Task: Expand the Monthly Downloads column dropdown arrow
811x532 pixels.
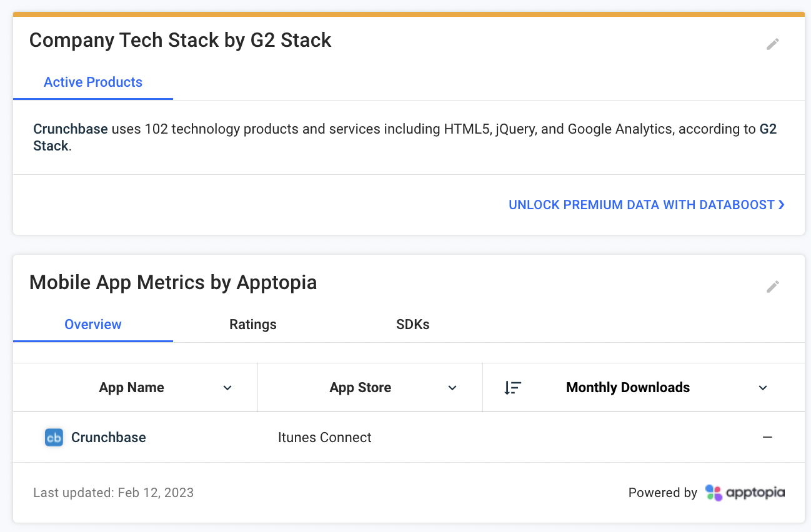Action: click(x=762, y=388)
